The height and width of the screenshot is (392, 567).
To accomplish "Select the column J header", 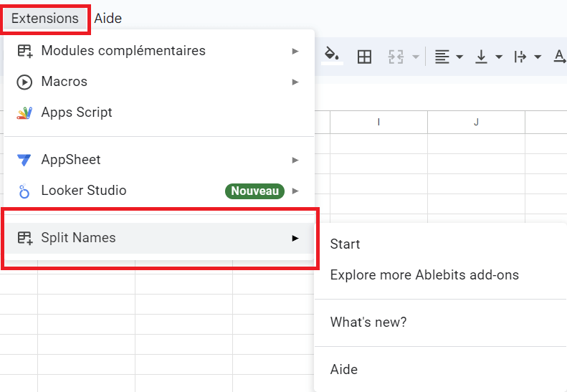I will 476,123.
